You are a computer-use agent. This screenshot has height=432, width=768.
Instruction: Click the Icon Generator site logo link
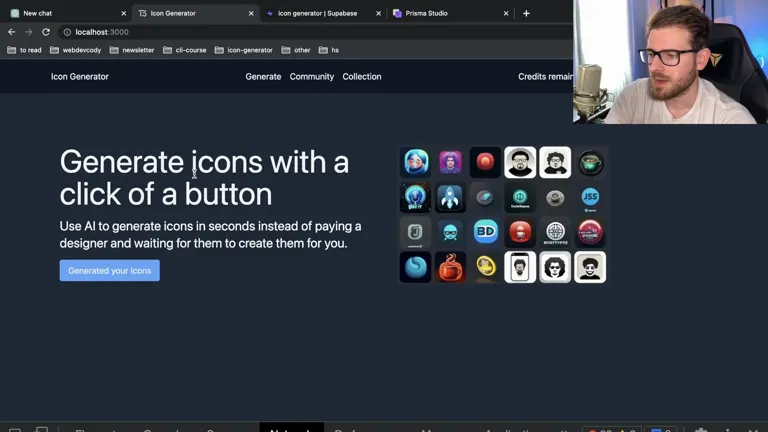click(x=80, y=76)
